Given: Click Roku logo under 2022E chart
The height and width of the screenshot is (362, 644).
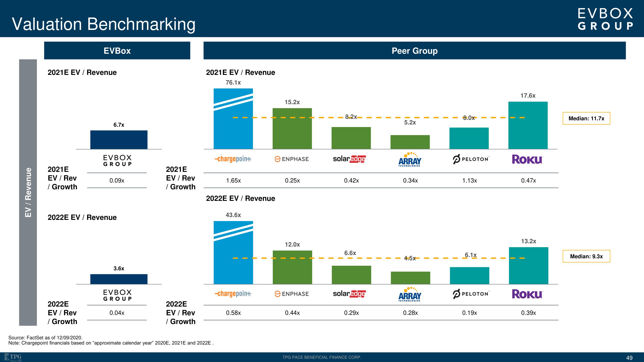Looking at the screenshot, I should pyautogui.click(x=527, y=294).
